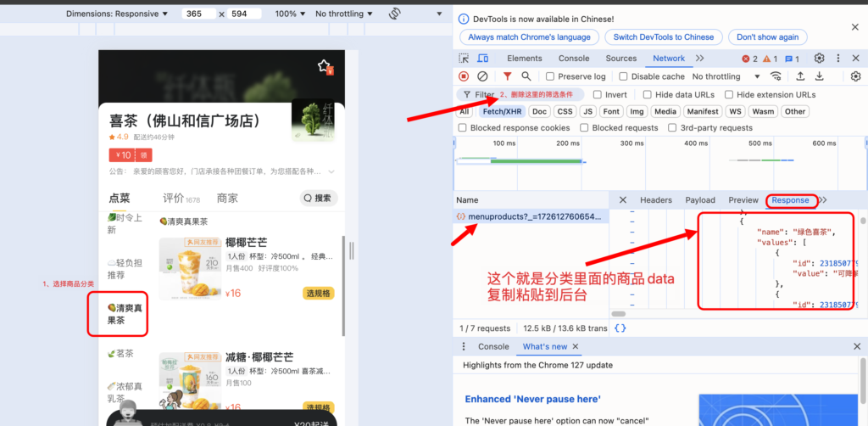Expand more DevTools panels chevron
The image size is (868, 426).
699,59
